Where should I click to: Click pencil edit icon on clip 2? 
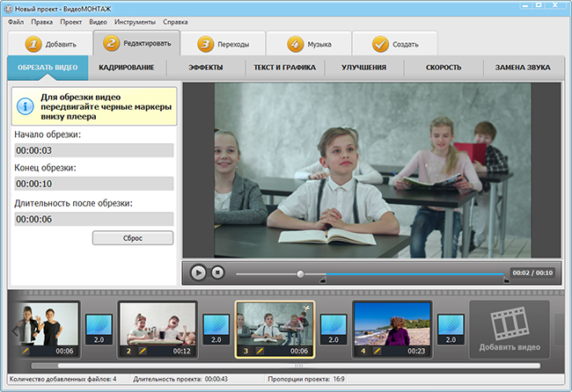pyautogui.click(x=143, y=351)
